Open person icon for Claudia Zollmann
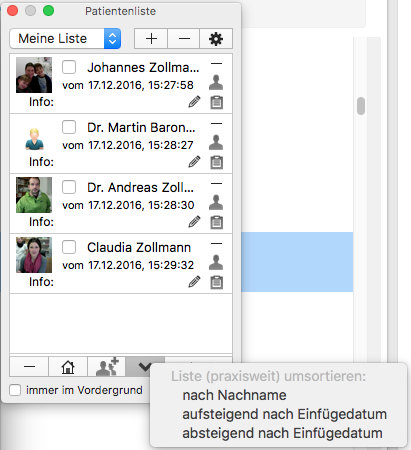The image size is (411, 450). pos(216,262)
